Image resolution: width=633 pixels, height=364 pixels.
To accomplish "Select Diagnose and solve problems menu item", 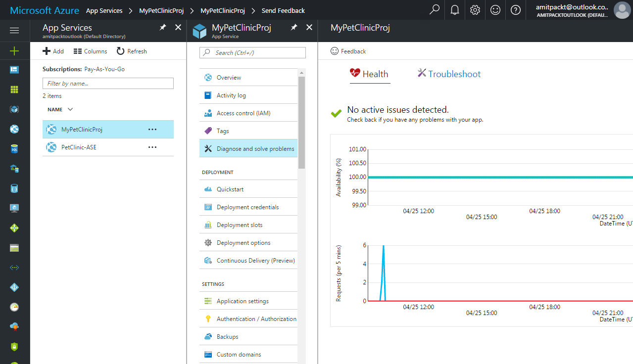I will tap(248, 148).
